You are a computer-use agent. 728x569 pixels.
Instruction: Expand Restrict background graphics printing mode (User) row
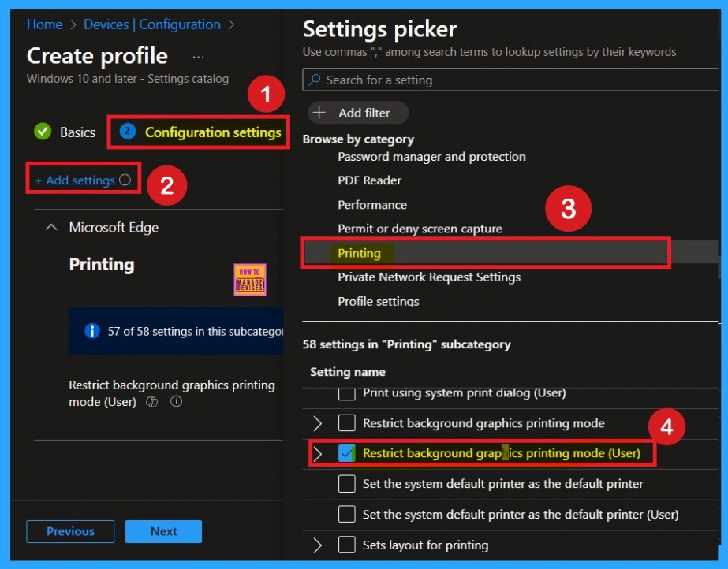318,453
